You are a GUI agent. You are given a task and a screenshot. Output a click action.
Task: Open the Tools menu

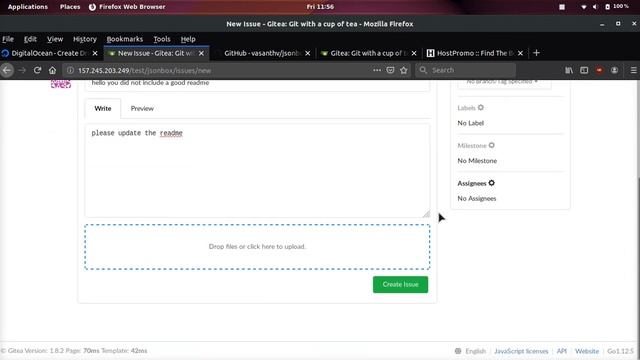(x=162, y=39)
